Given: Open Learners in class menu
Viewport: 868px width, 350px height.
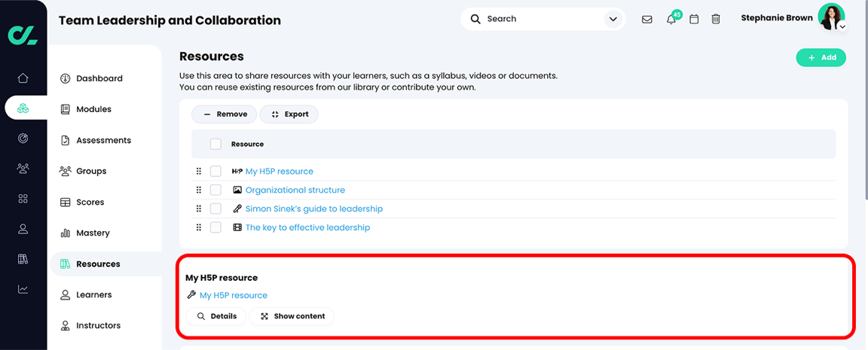Looking at the screenshot, I should (93, 295).
